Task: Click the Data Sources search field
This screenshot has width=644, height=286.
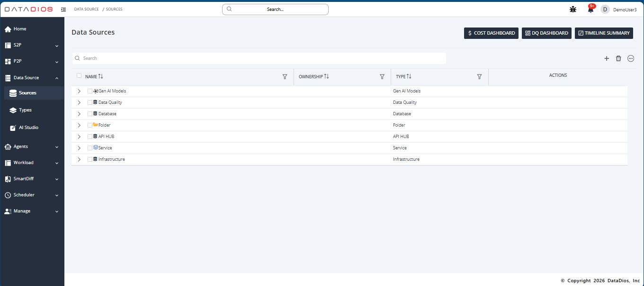Action: 259,58
